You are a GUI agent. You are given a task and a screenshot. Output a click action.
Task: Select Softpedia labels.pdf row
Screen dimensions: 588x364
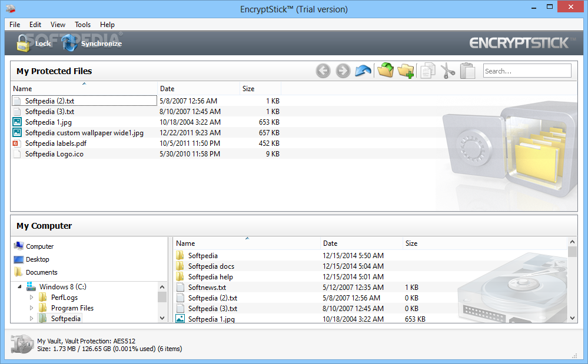(146, 143)
